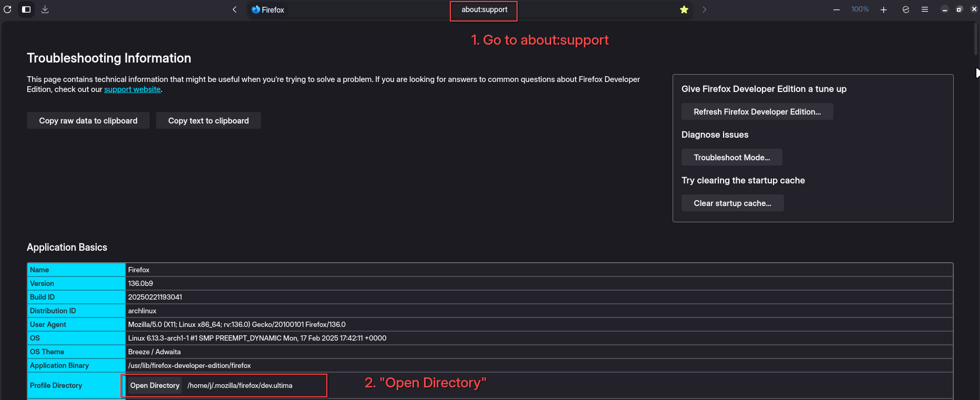The image size is (980, 400).
Task: Click the Application Basics heading
Action: pos(67,247)
